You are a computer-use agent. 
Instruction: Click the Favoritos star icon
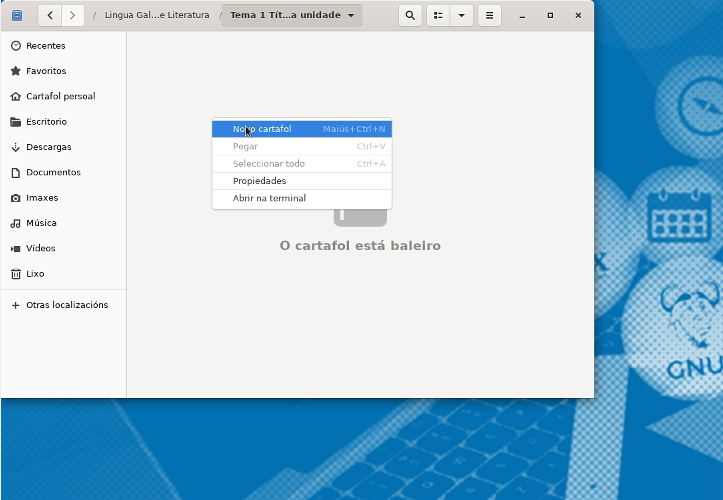click(x=15, y=71)
